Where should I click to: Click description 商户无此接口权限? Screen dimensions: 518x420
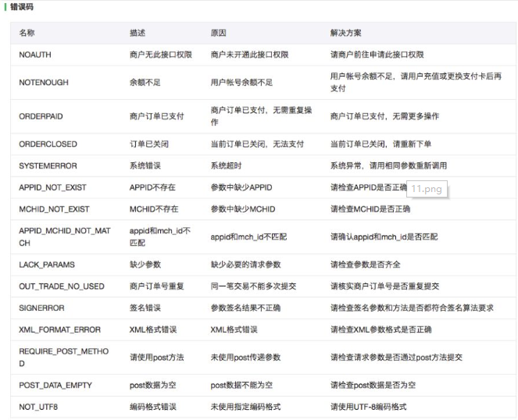pos(161,55)
